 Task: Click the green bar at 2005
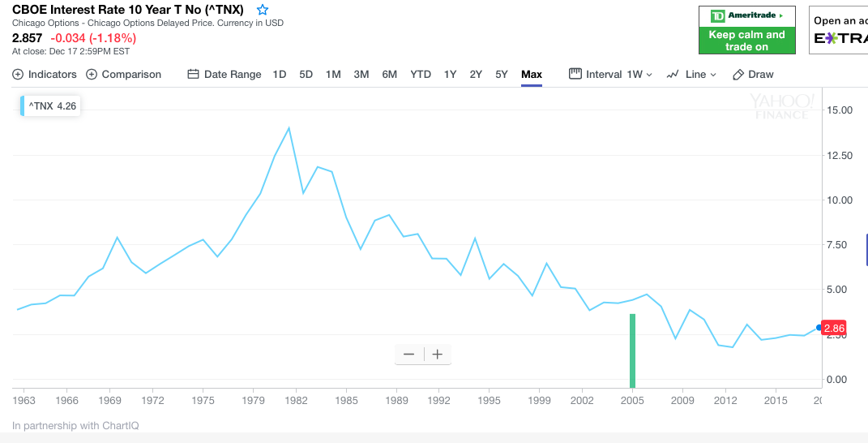632,351
